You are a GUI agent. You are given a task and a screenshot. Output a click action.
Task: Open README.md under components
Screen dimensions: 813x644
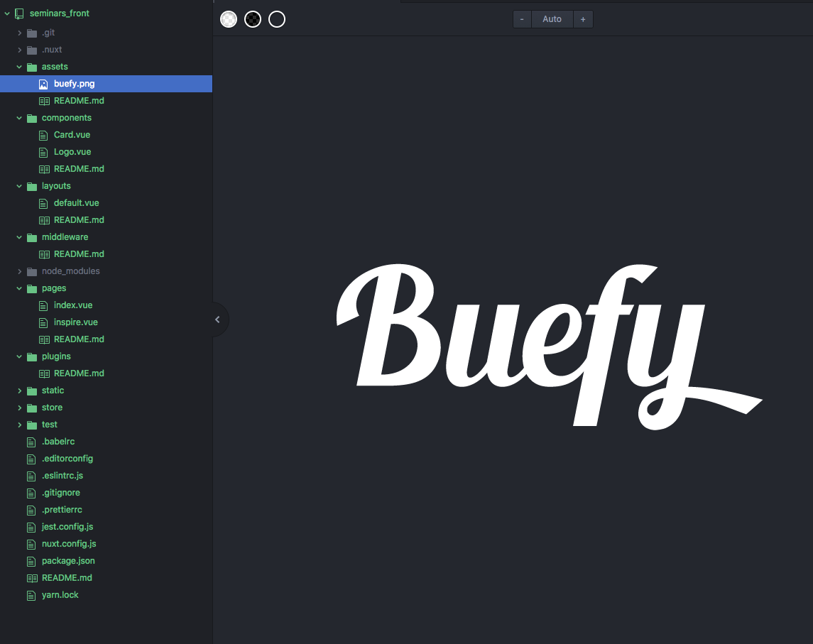pos(79,169)
